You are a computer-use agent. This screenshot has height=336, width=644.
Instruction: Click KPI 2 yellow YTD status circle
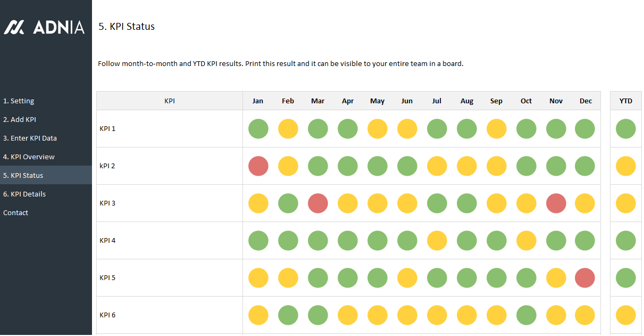pos(626,166)
